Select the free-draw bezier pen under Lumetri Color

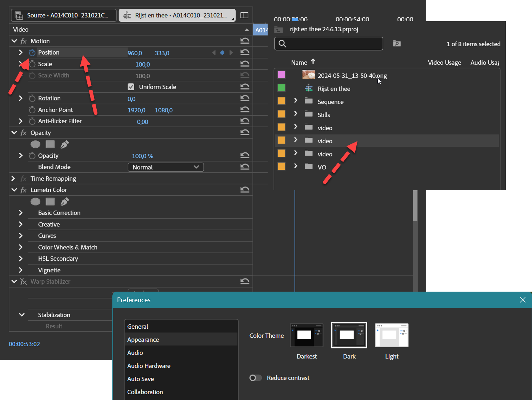pyautogui.click(x=65, y=201)
